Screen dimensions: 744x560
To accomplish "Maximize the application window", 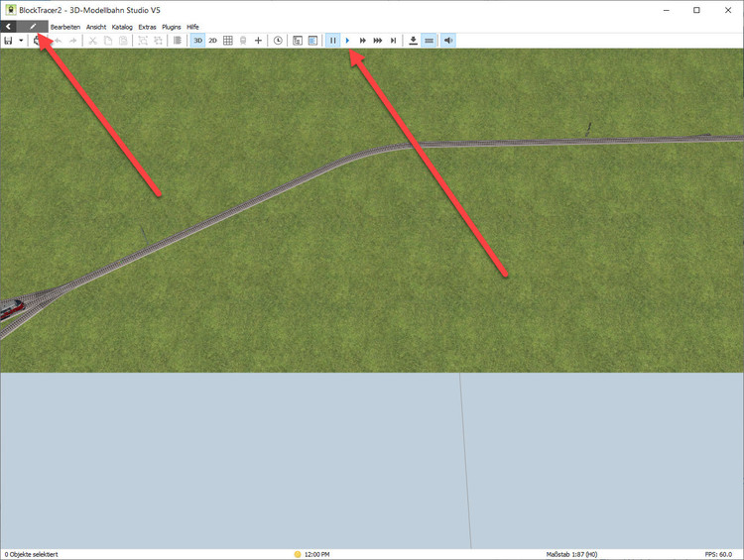I will click(696, 10).
